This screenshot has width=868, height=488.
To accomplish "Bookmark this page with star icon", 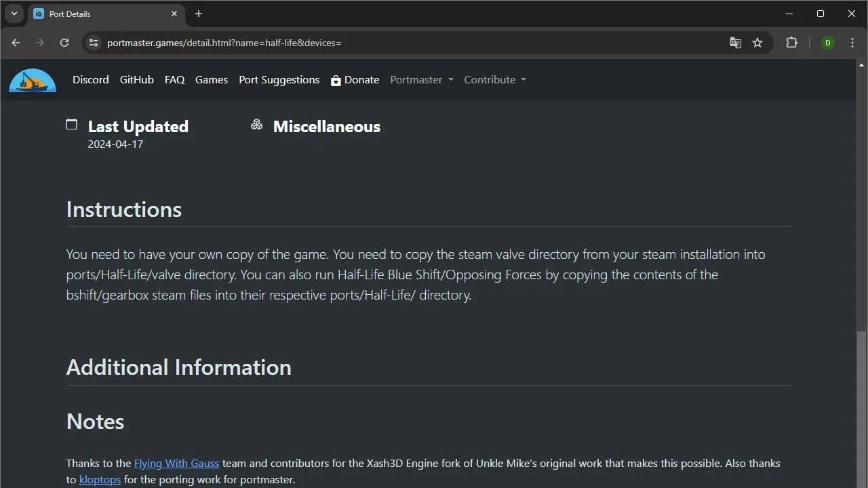I will pos(757,43).
